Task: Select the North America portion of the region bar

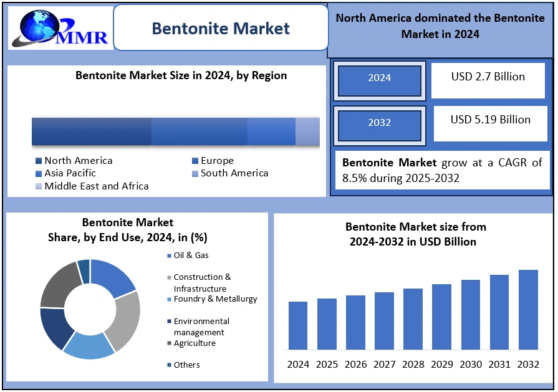Action: pyautogui.click(x=92, y=131)
